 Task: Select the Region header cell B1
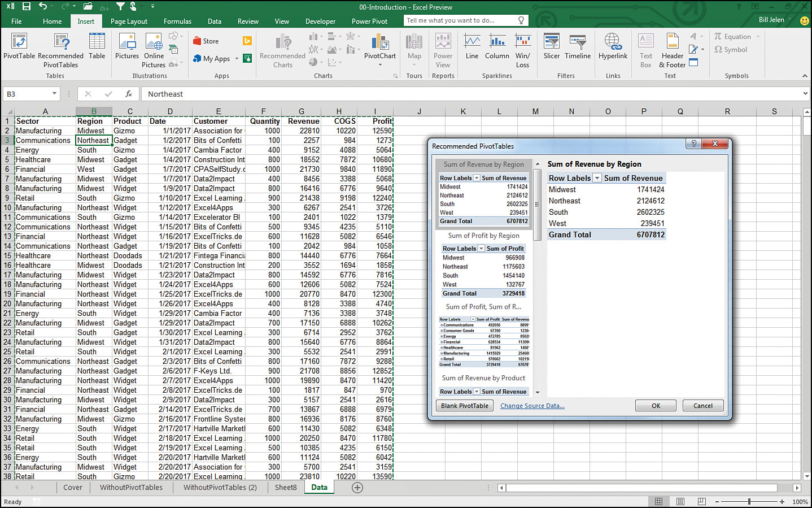(94, 121)
